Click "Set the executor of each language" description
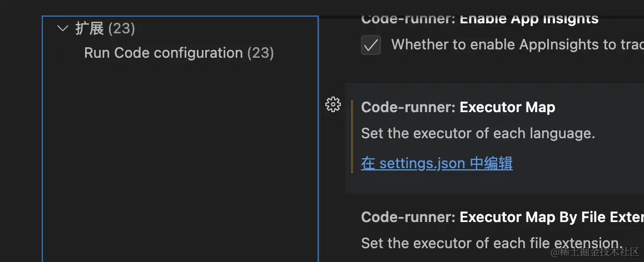Viewport: 644px width, 262px height. (x=478, y=134)
